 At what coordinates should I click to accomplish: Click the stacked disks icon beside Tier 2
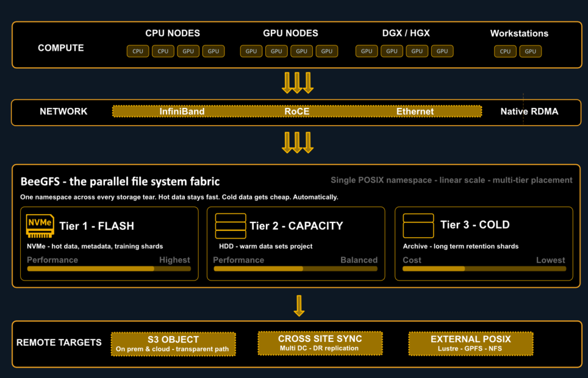click(x=231, y=226)
